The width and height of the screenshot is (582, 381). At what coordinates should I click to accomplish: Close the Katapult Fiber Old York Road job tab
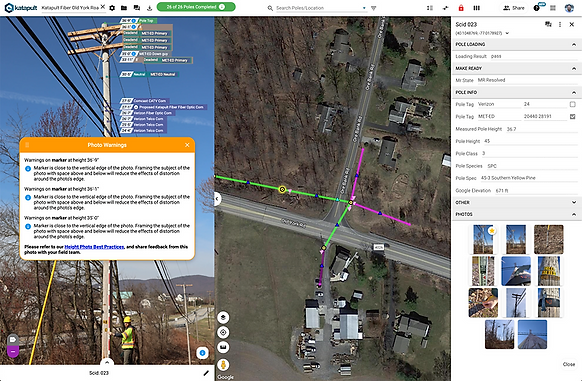coord(103,7)
